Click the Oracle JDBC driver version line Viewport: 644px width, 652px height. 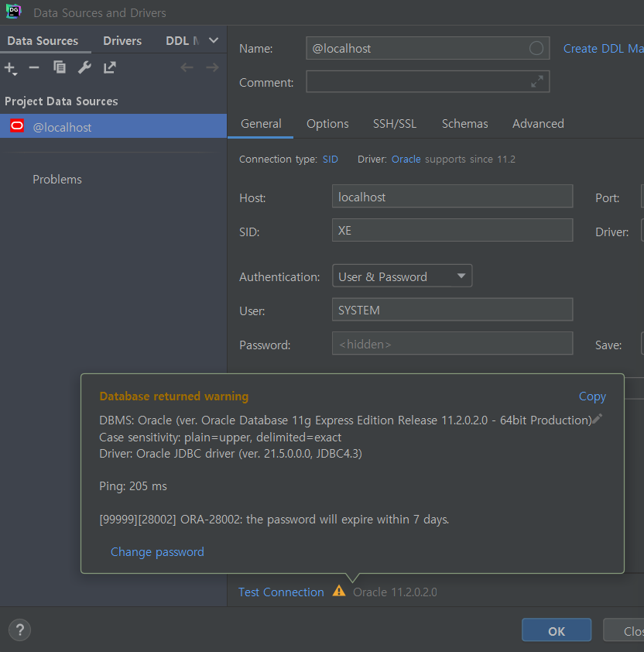(231, 453)
